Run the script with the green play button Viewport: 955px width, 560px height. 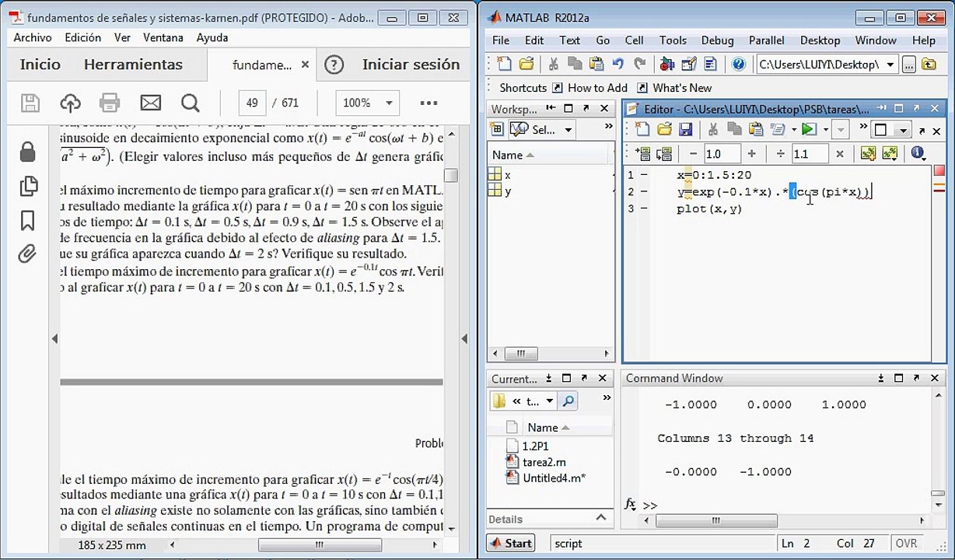click(809, 129)
